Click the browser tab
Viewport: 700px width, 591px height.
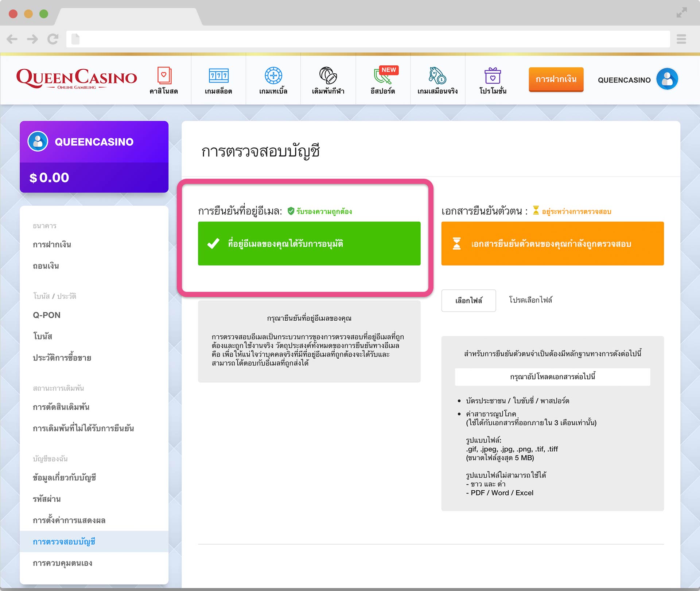(x=128, y=17)
